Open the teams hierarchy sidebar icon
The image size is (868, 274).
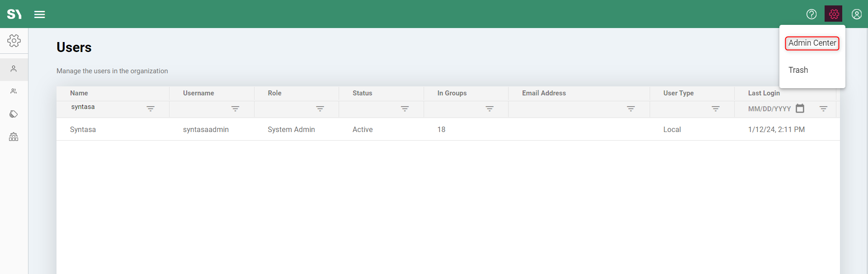click(x=14, y=137)
